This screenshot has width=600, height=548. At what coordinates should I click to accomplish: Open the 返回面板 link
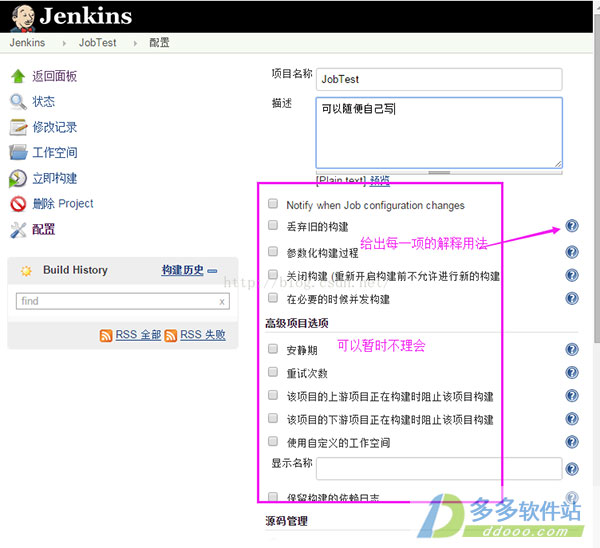(55, 76)
